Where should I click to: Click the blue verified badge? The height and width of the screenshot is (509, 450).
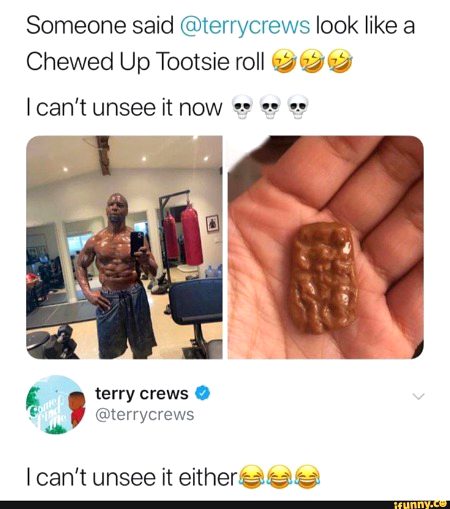(x=203, y=393)
